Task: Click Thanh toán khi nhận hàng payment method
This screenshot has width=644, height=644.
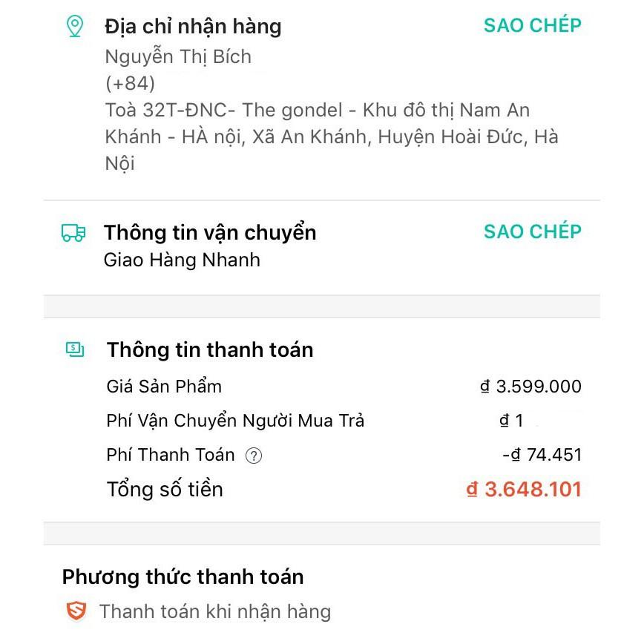Action: pyautogui.click(x=215, y=611)
